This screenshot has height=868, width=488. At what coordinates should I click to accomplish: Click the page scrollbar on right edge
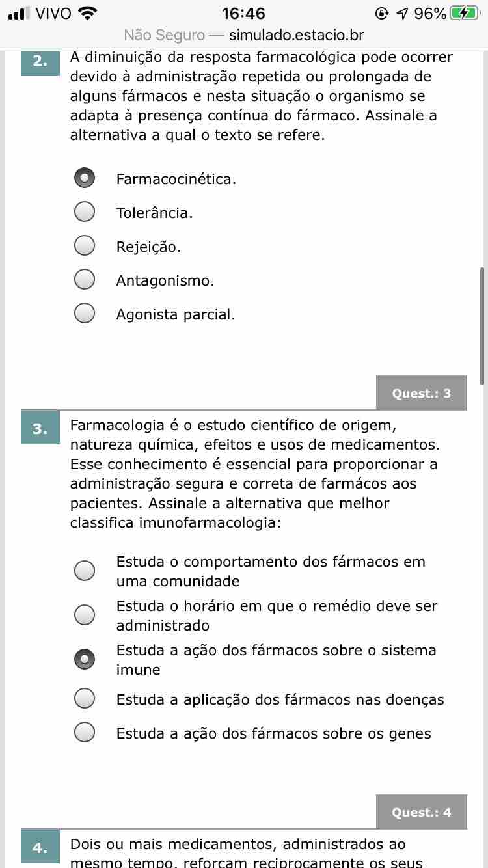[x=482, y=325]
